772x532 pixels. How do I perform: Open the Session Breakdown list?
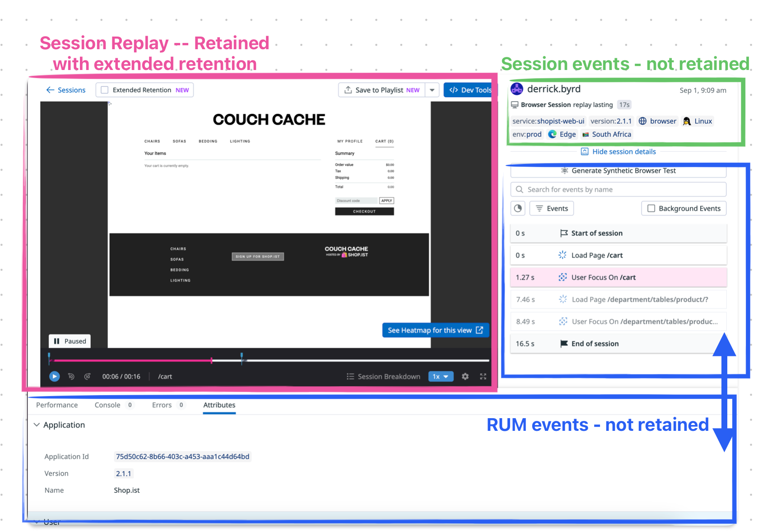pos(383,376)
